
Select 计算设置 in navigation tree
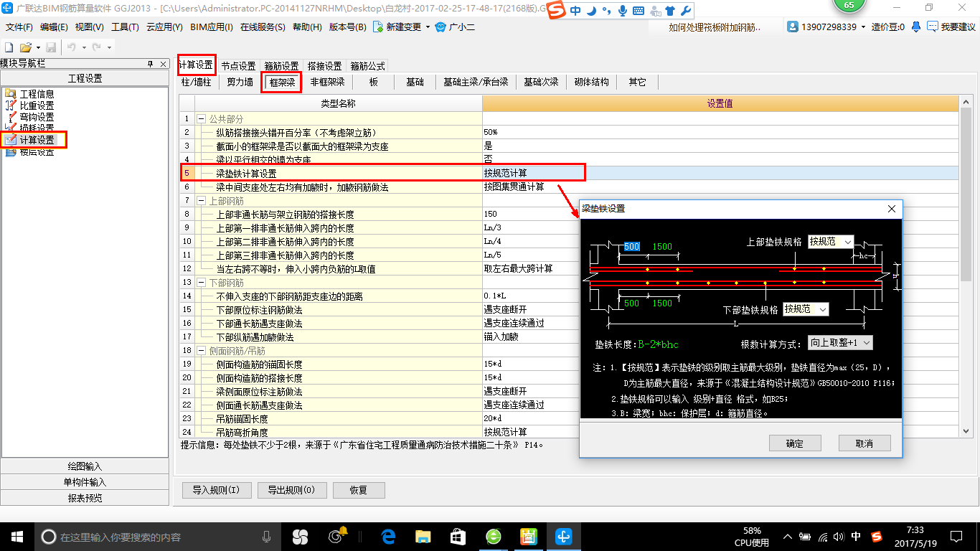click(x=37, y=140)
